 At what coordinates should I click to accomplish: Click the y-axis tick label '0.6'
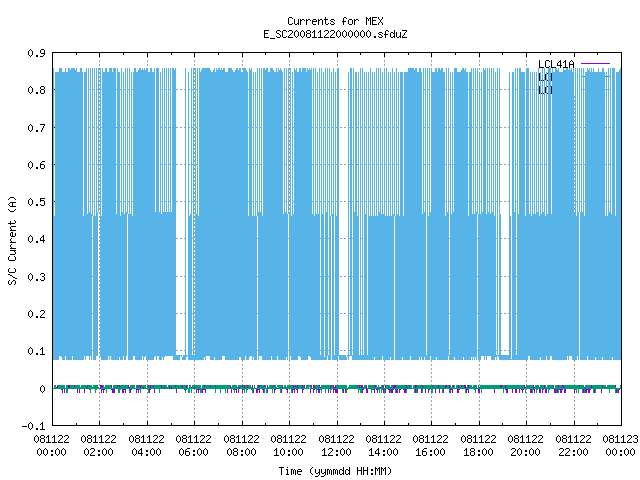(x=36, y=165)
